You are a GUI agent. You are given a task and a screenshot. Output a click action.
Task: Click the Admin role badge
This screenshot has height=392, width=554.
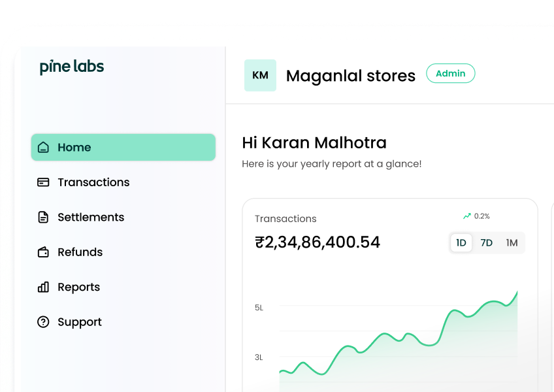[x=451, y=73]
